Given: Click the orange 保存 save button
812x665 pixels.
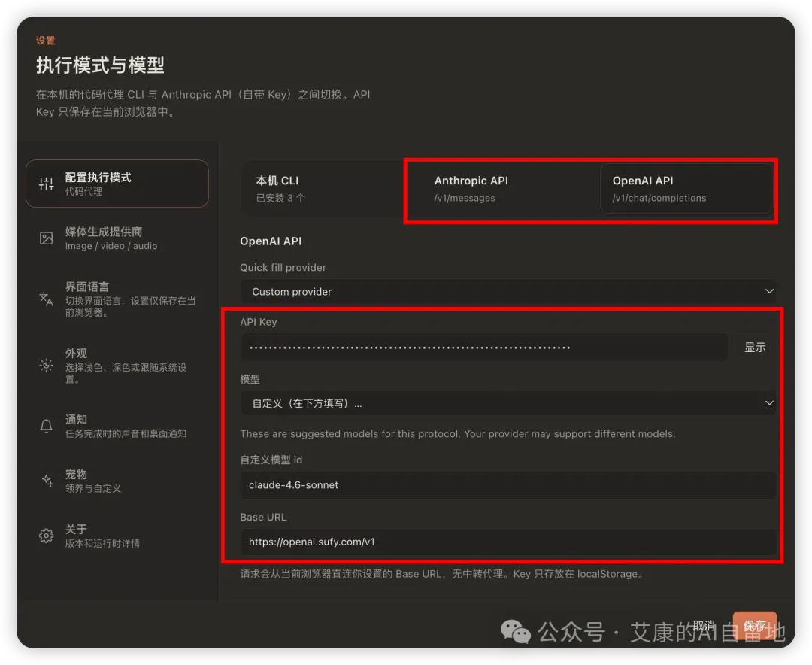Looking at the screenshot, I should [755, 626].
